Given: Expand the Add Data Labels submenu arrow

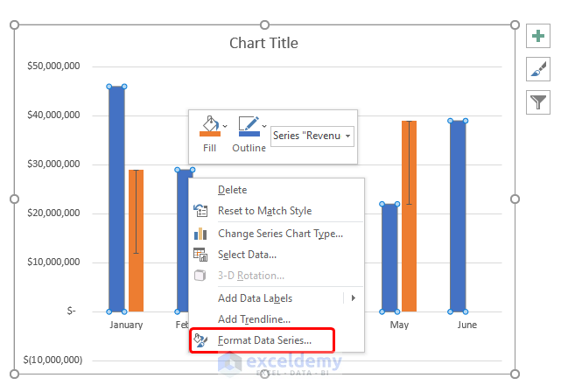Looking at the screenshot, I should (x=354, y=298).
